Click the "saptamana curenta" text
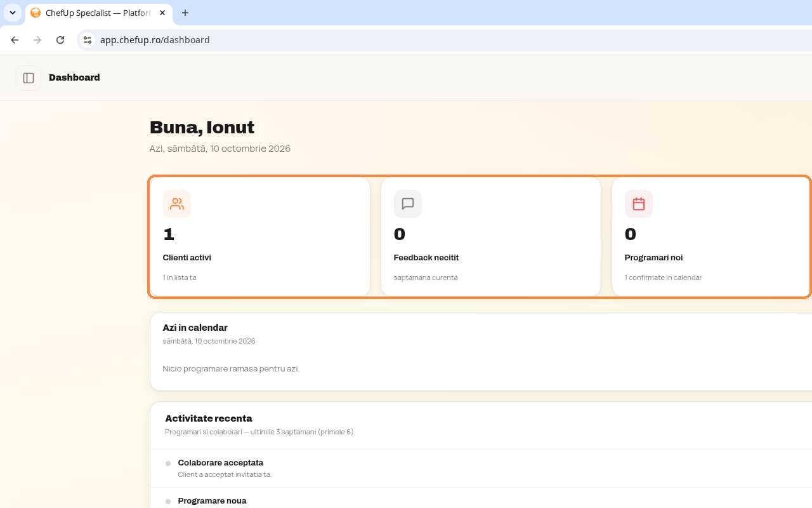The image size is (812, 508). pyautogui.click(x=426, y=277)
